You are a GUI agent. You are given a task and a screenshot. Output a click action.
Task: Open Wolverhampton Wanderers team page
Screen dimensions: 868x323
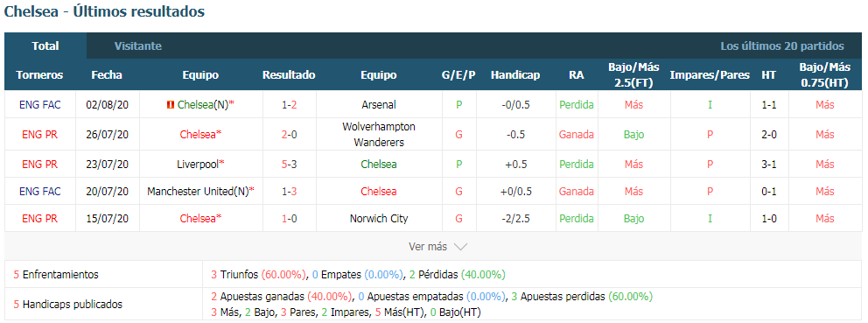(378, 134)
